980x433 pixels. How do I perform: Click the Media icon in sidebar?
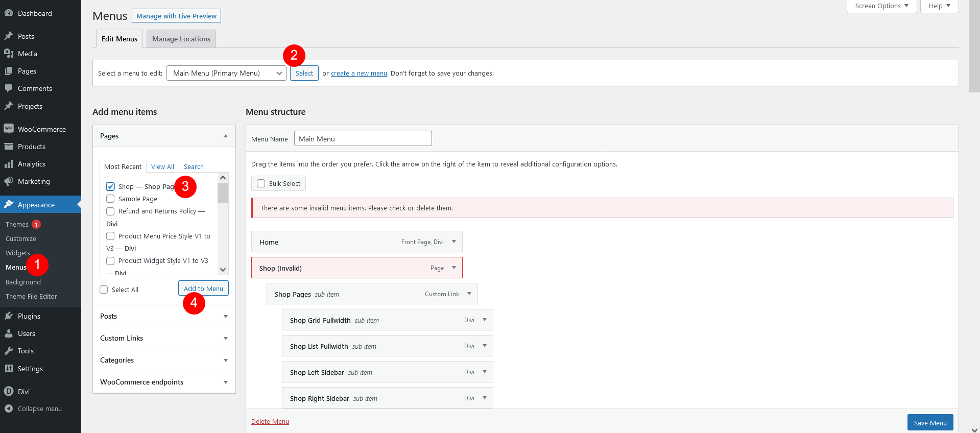9,54
